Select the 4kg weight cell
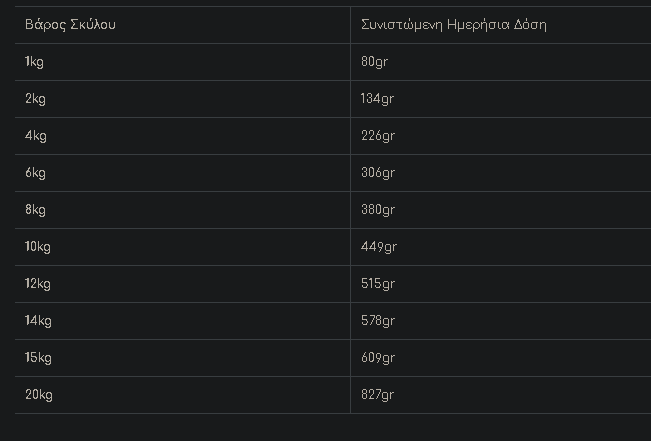 click(x=35, y=136)
